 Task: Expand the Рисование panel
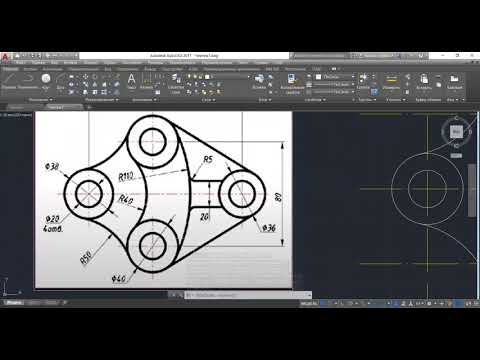tap(41, 100)
